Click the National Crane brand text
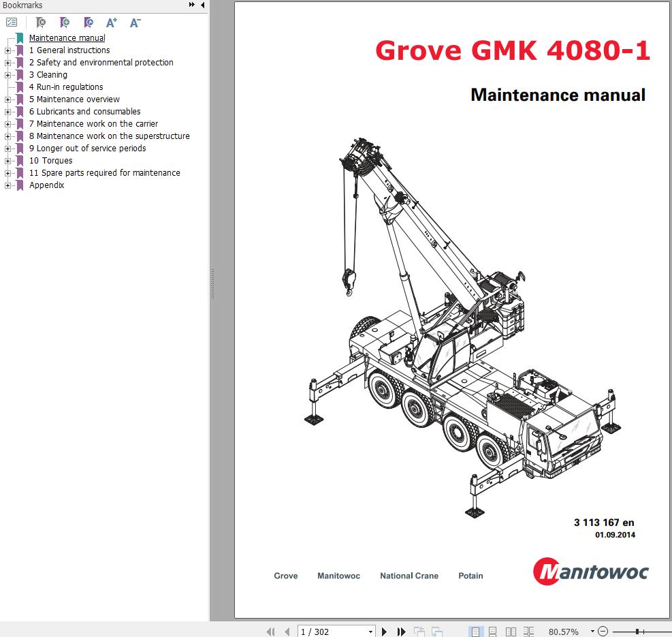 pyautogui.click(x=409, y=576)
